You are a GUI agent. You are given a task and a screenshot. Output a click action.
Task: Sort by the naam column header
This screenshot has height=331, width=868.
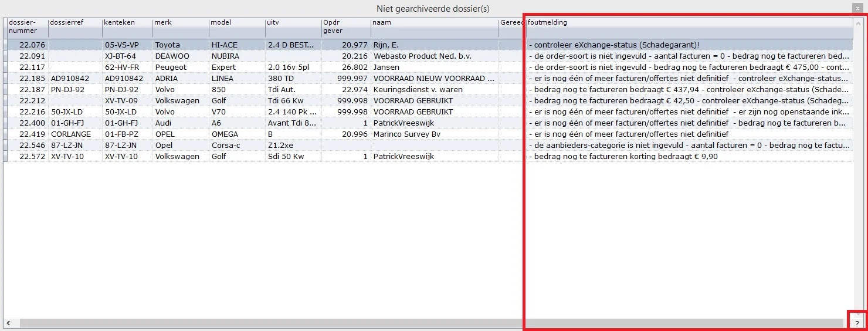(435, 27)
